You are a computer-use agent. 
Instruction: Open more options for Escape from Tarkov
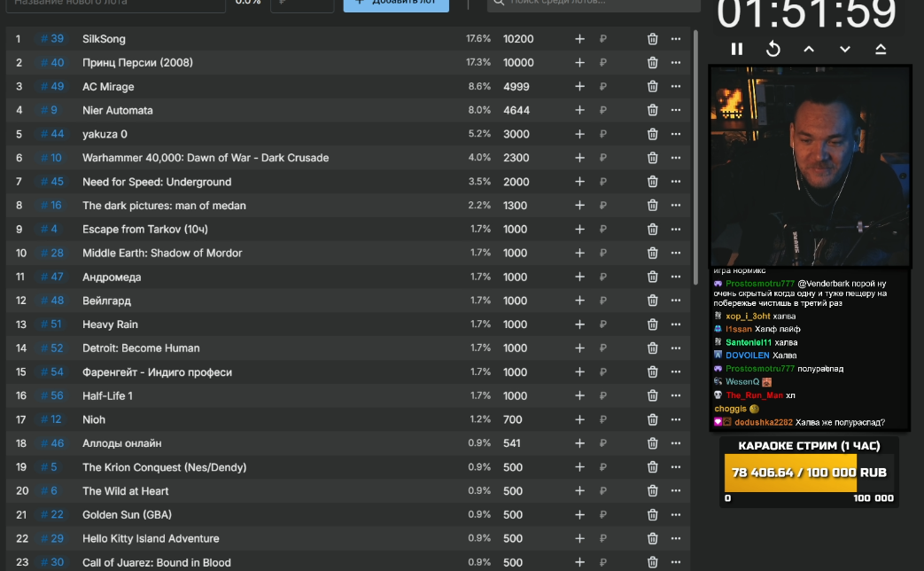pyautogui.click(x=676, y=229)
